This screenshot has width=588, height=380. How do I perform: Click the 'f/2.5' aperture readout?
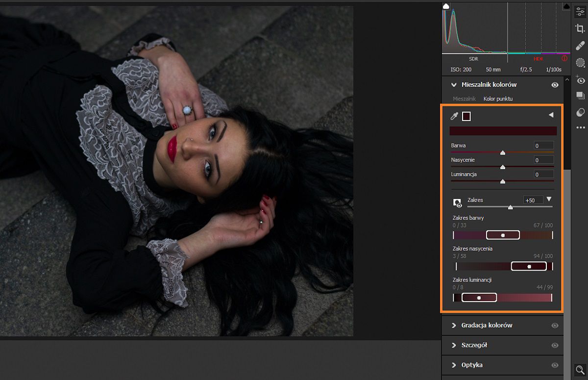click(x=527, y=70)
